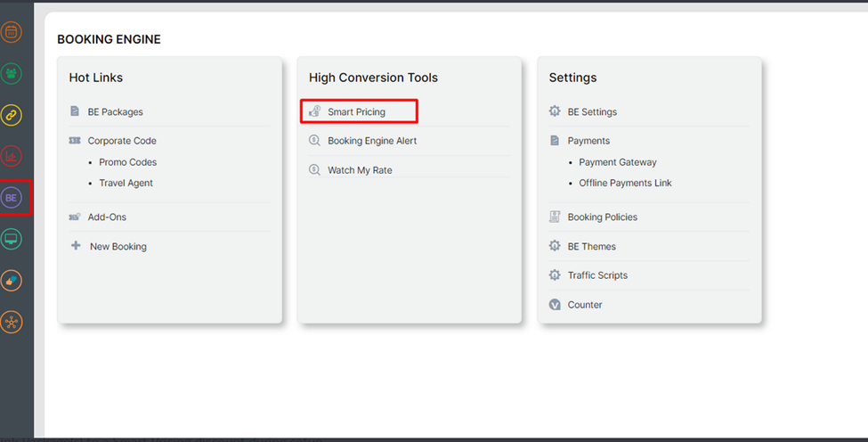868x442 pixels.
Task: Open Booking Policies
Action: [x=602, y=217]
